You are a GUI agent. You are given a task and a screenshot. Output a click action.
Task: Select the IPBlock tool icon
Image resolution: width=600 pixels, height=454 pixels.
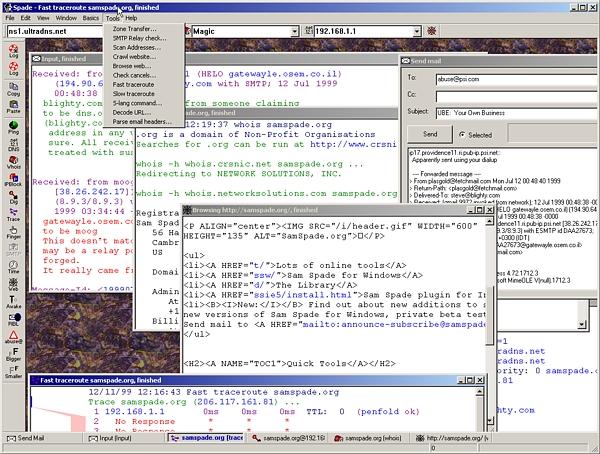tap(13, 180)
